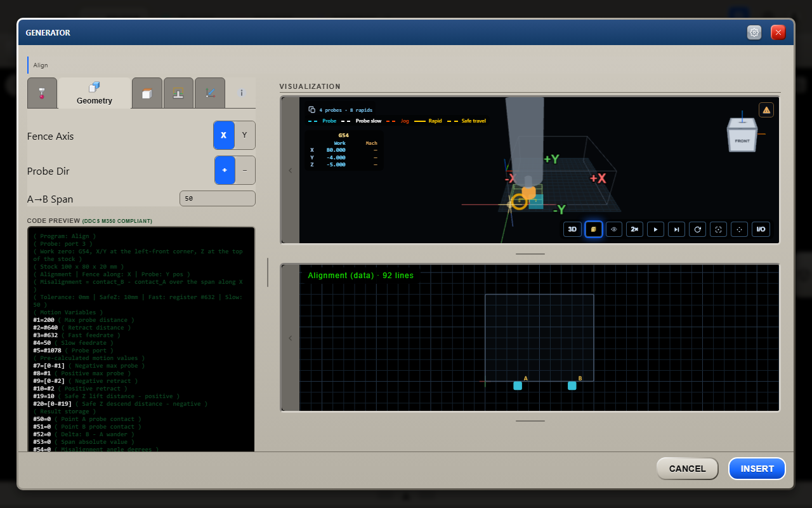Open the I/O panel button
The image size is (812, 508).
point(761,229)
